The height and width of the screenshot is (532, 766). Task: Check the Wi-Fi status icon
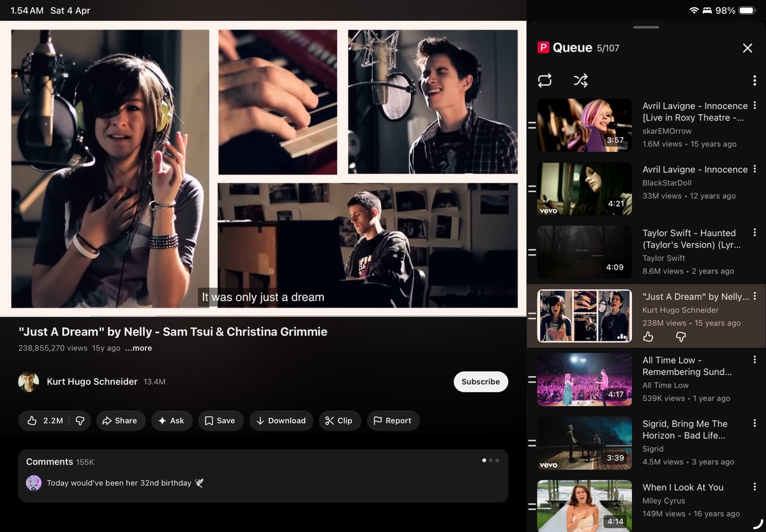695,11
